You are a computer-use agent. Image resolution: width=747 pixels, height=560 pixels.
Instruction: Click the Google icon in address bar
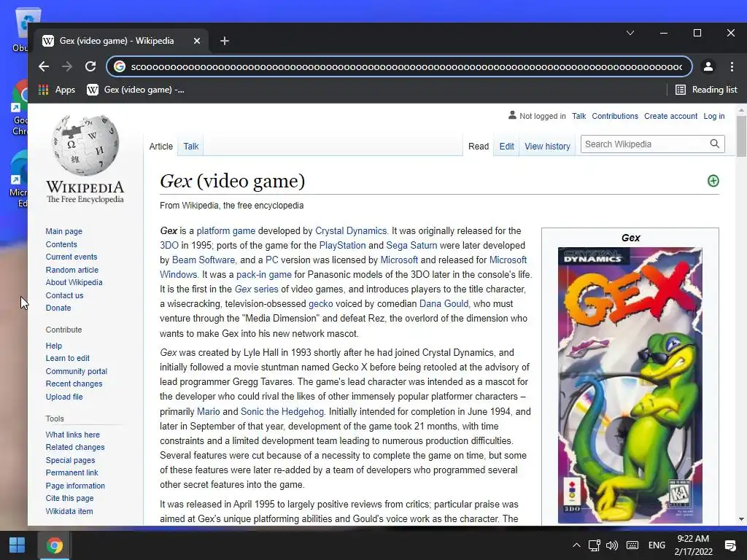(x=120, y=66)
